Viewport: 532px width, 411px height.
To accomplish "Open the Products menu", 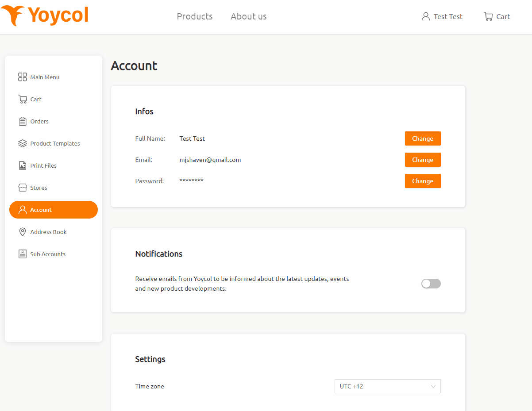I will (194, 16).
